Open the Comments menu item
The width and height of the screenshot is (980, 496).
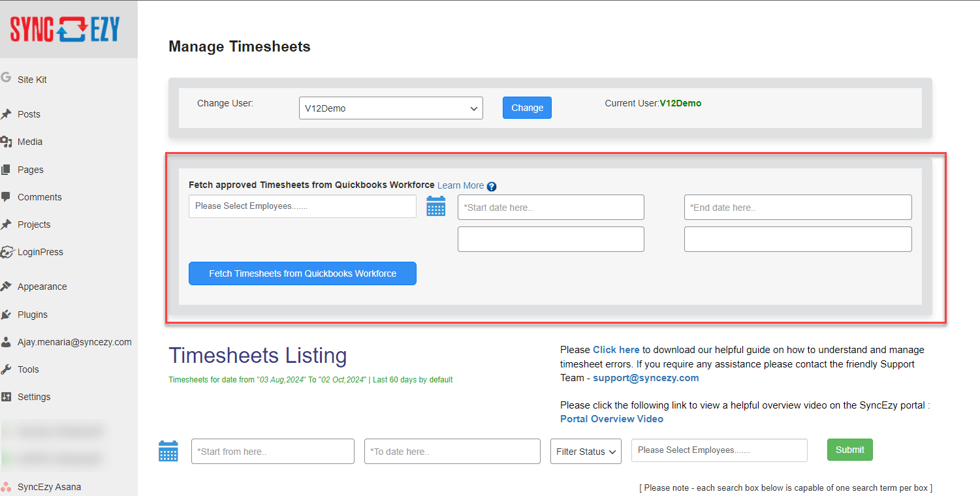pyautogui.click(x=40, y=197)
